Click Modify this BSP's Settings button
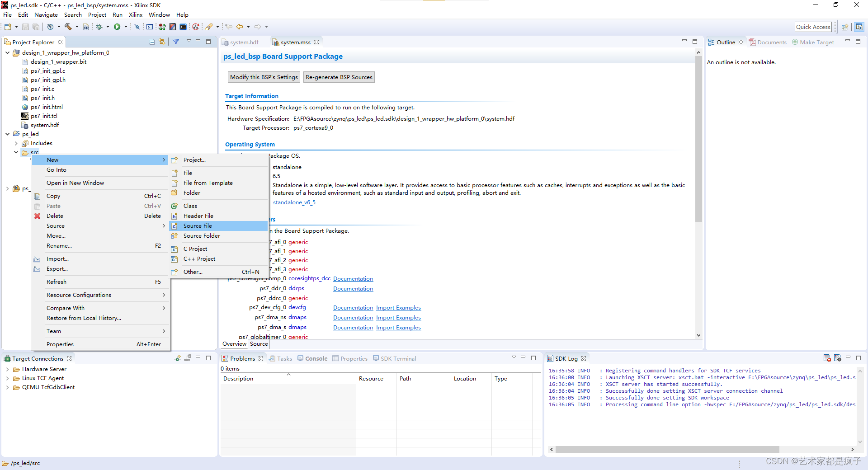Image resolution: width=868 pixels, height=470 pixels. point(264,77)
